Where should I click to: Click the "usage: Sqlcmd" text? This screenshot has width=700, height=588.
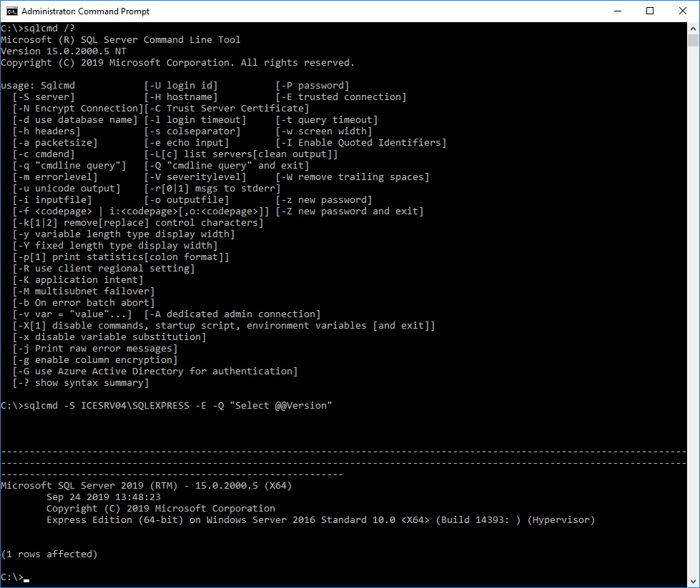pos(38,86)
